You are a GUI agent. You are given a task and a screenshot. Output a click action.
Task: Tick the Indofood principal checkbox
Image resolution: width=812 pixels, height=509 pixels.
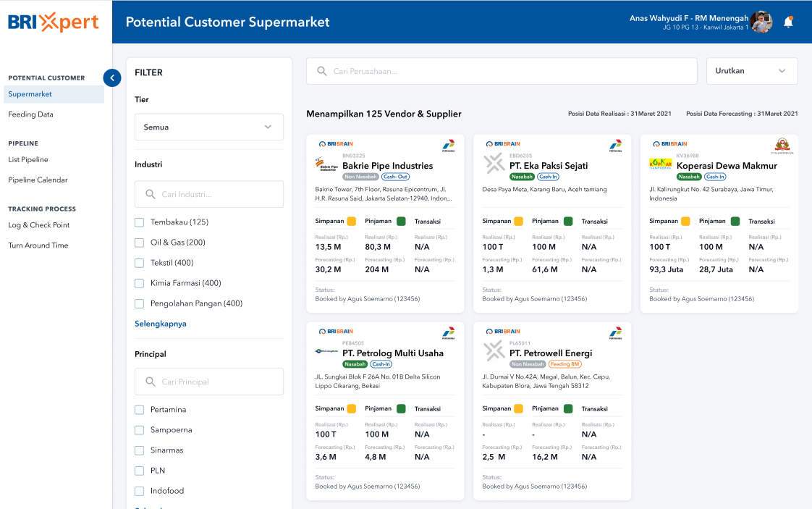[x=139, y=491]
